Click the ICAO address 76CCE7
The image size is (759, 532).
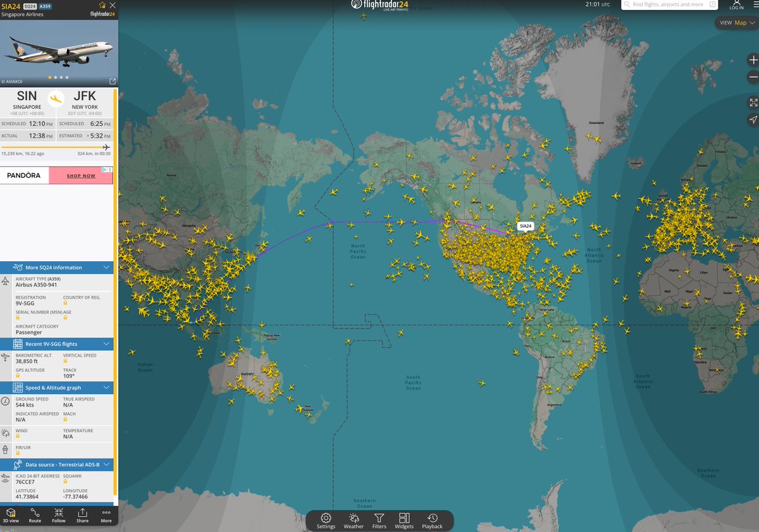click(x=26, y=482)
